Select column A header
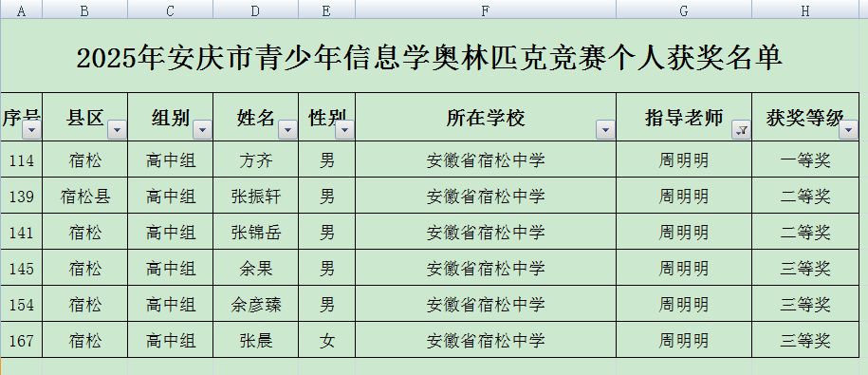868x375 pixels. click(21, 10)
